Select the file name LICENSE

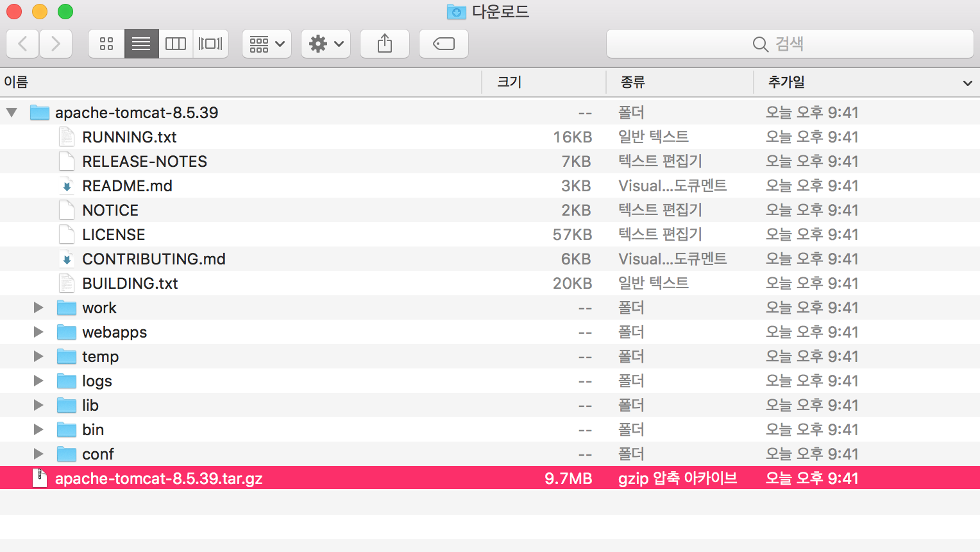click(114, 234)
